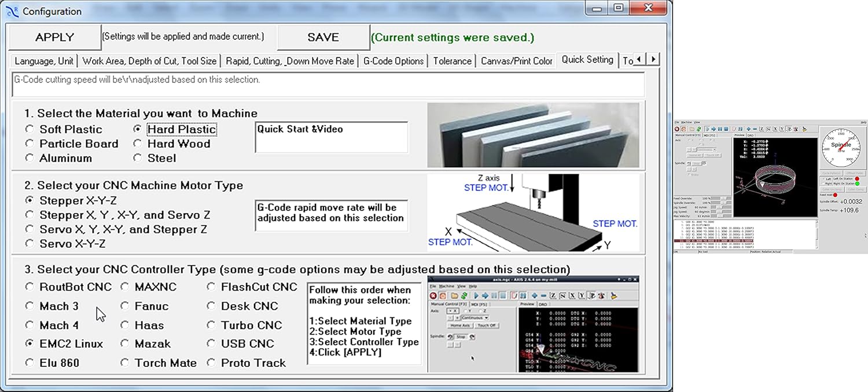
Task: Click the Quick Start & Video text box
Action: [x=331, y=137]
